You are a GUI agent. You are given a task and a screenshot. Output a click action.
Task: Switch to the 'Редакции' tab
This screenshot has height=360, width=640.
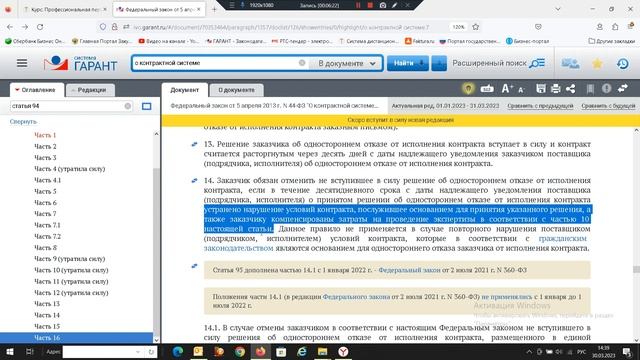click(90, 90)
